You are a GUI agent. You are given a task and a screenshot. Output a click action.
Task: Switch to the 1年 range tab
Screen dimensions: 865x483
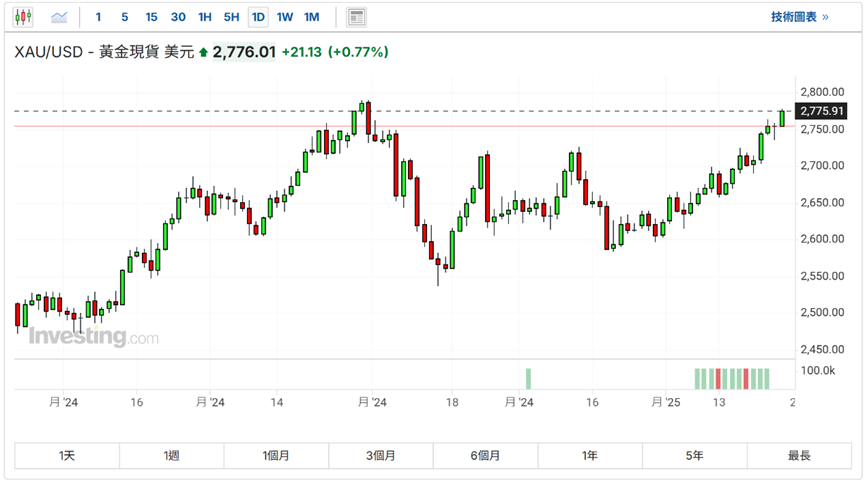point(590,455)
